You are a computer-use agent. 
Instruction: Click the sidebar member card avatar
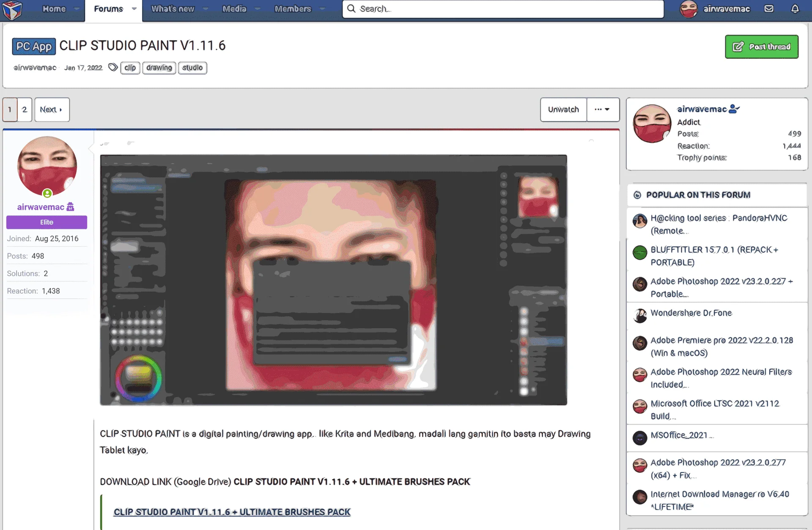click(652, 124)
